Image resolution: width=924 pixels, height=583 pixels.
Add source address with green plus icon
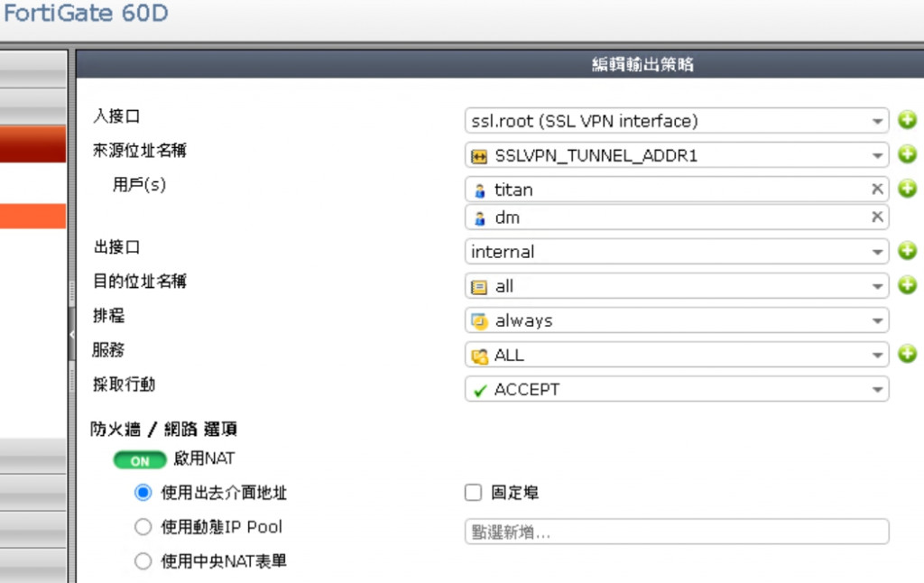tap(907, 154)
